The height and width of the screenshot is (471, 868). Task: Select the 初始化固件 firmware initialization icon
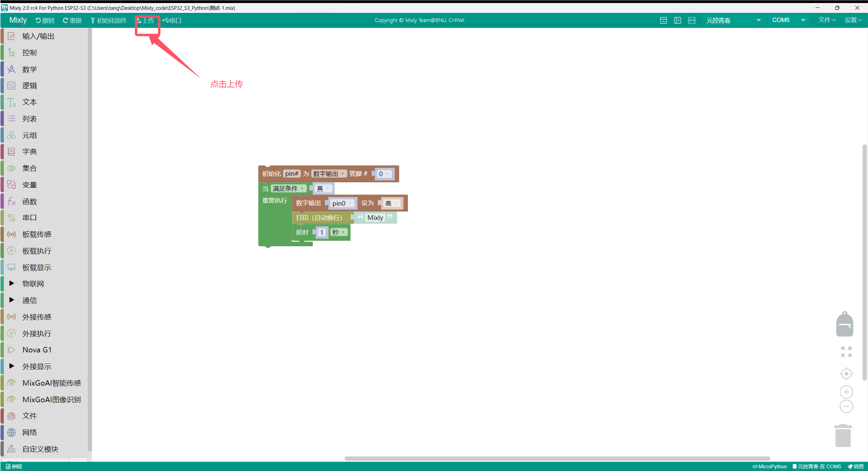(93, 20)
